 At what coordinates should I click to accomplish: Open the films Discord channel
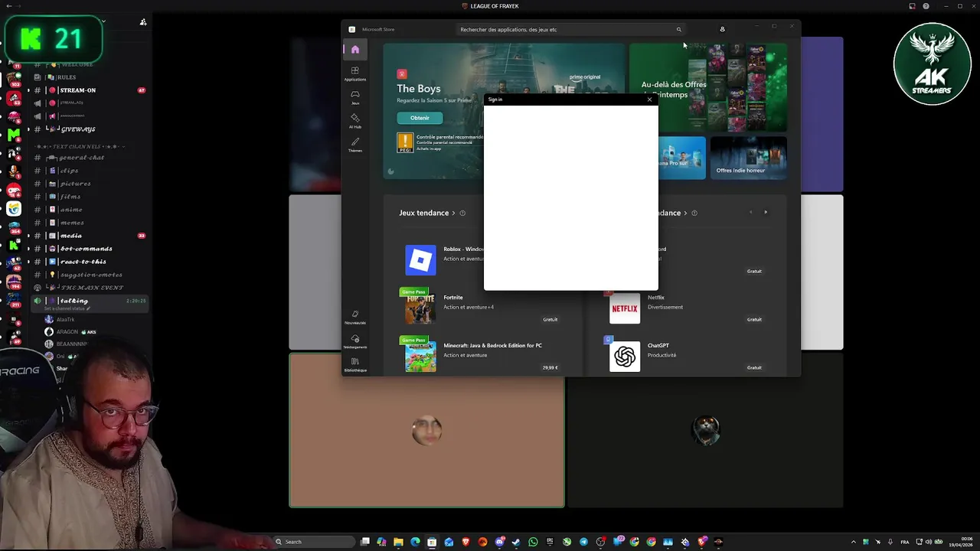pos(90,197)
